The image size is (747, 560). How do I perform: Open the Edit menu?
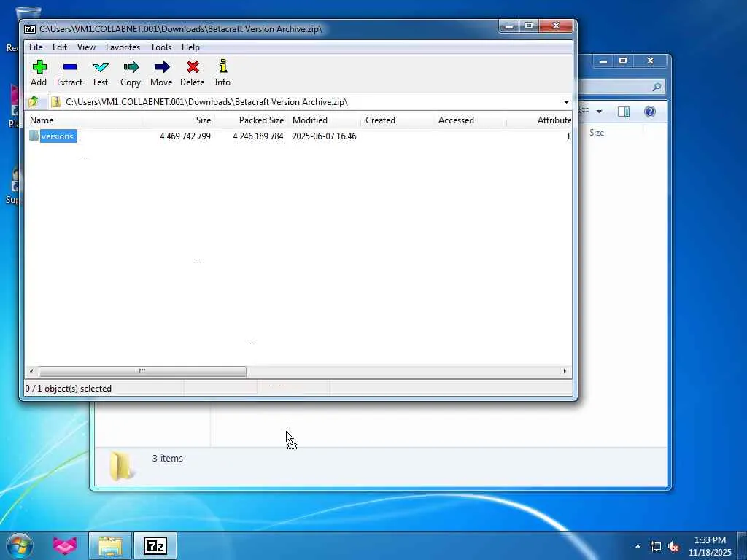[x=60, y=47]
